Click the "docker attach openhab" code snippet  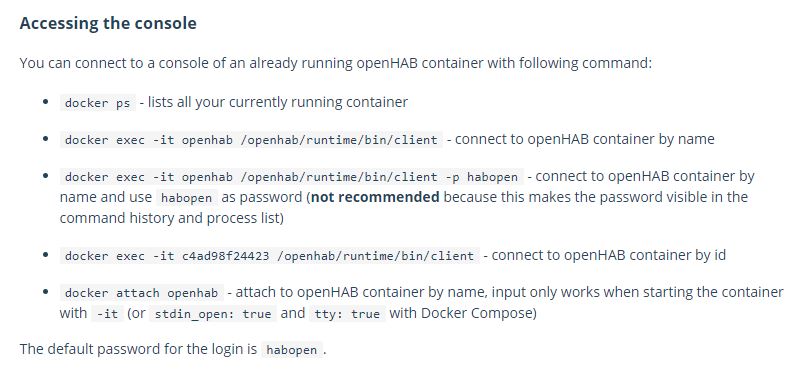point(141,293)
